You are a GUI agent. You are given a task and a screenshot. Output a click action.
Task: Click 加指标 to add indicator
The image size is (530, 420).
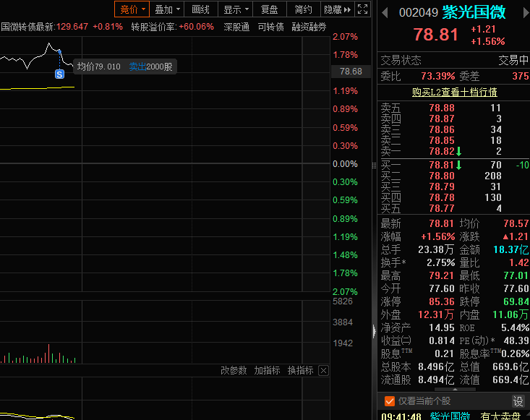tap(267, 370)
